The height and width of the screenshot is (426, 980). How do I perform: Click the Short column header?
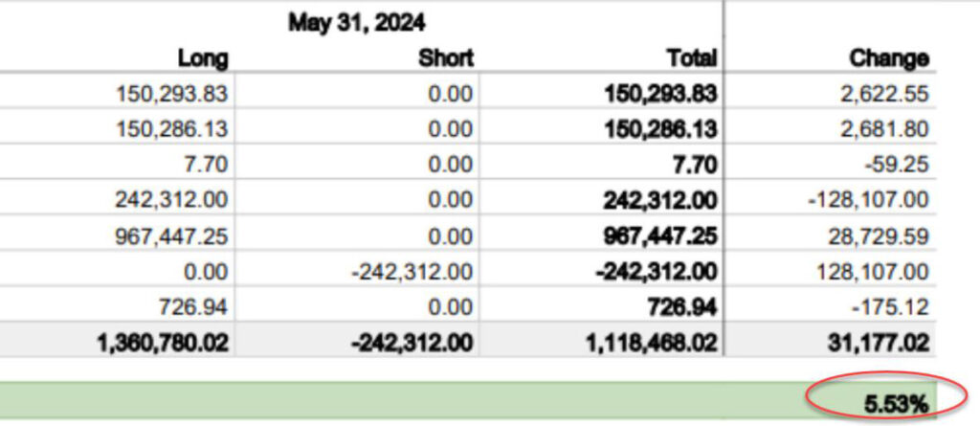(x=446, y=58)
